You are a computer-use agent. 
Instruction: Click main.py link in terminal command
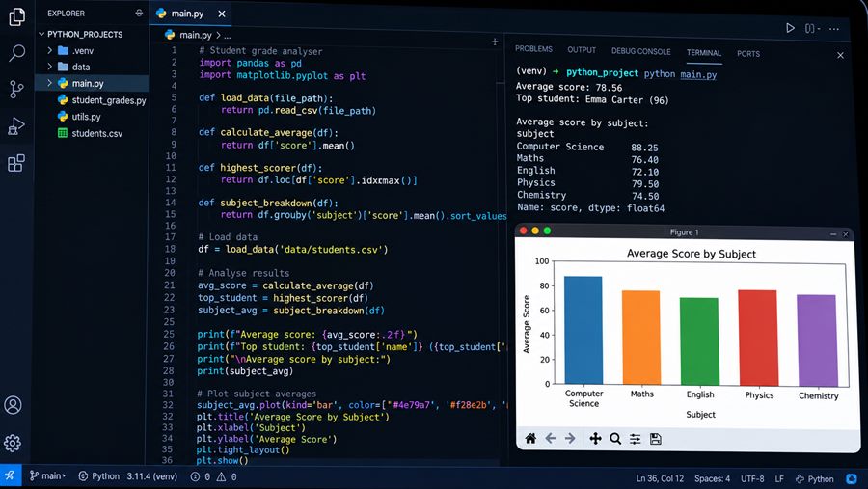point(698,75)
